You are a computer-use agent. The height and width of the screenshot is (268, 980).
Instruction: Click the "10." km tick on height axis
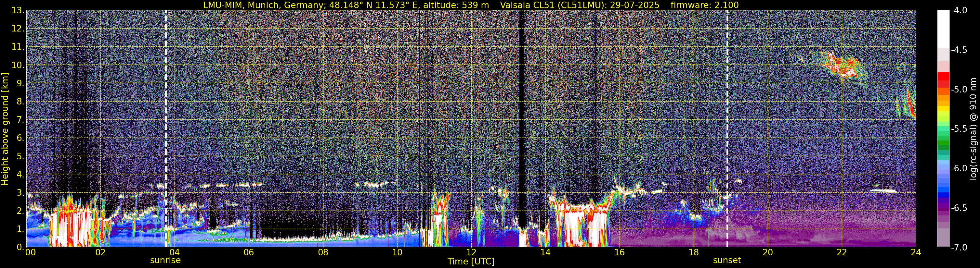pyautogui.click(x=18, y=65)
